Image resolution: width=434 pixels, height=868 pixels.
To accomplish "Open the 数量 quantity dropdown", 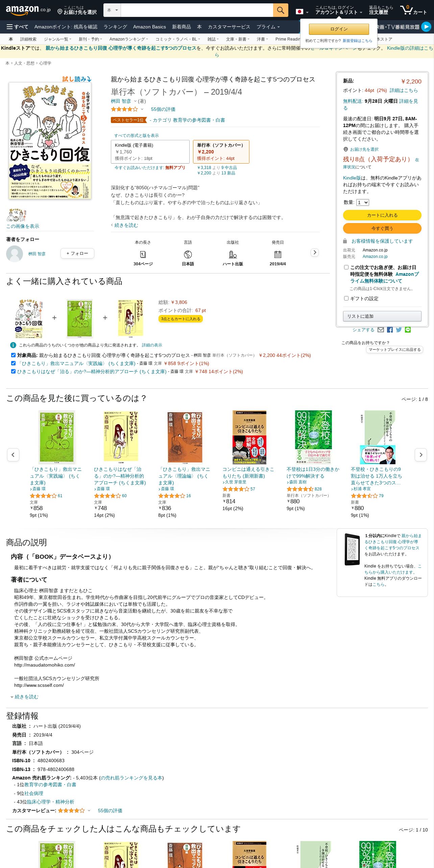I will click(x=363, y=202).
